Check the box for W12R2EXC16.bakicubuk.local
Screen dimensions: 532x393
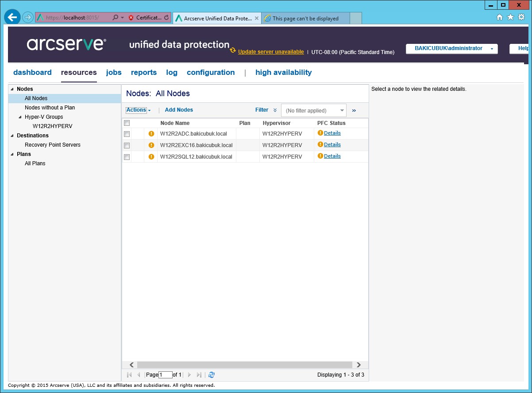pyautogui.click(x=127, y=145)
